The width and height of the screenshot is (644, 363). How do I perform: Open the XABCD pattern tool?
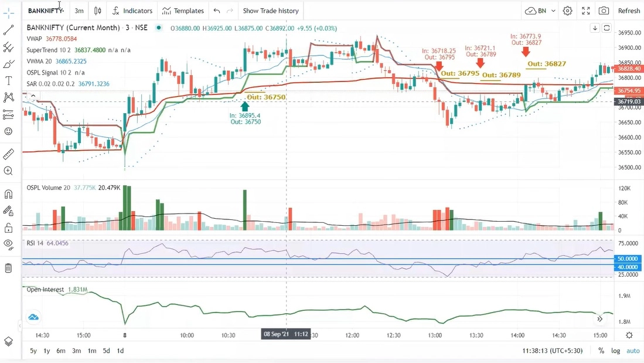click(9, 97)
